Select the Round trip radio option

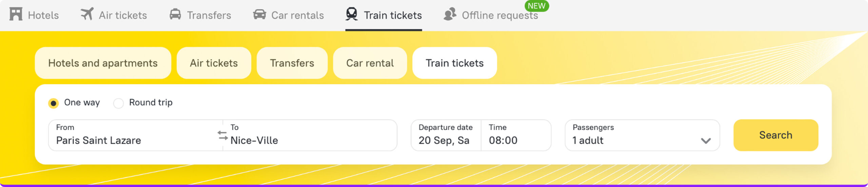click(x=118, y=103)
